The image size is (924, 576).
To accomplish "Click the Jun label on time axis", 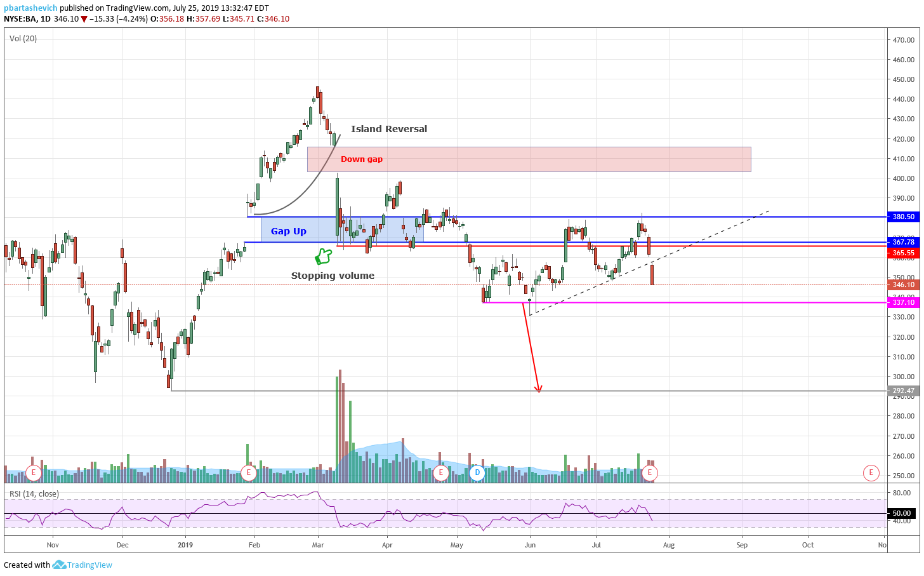I will [530, 545].
